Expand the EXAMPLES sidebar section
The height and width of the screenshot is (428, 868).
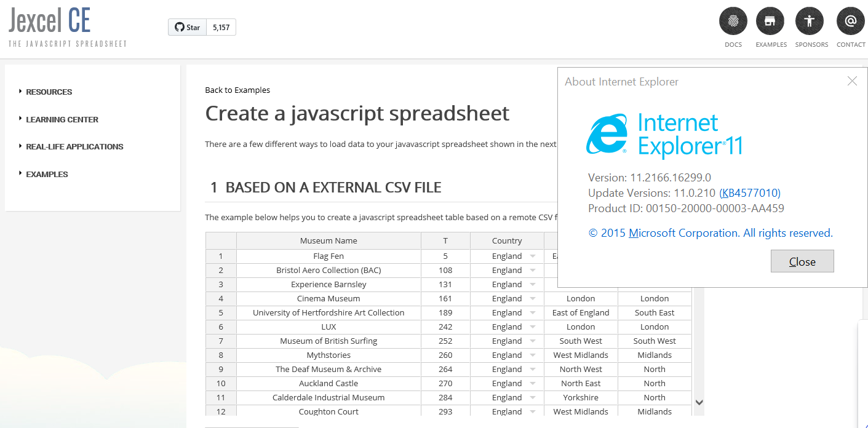point(47,174)
